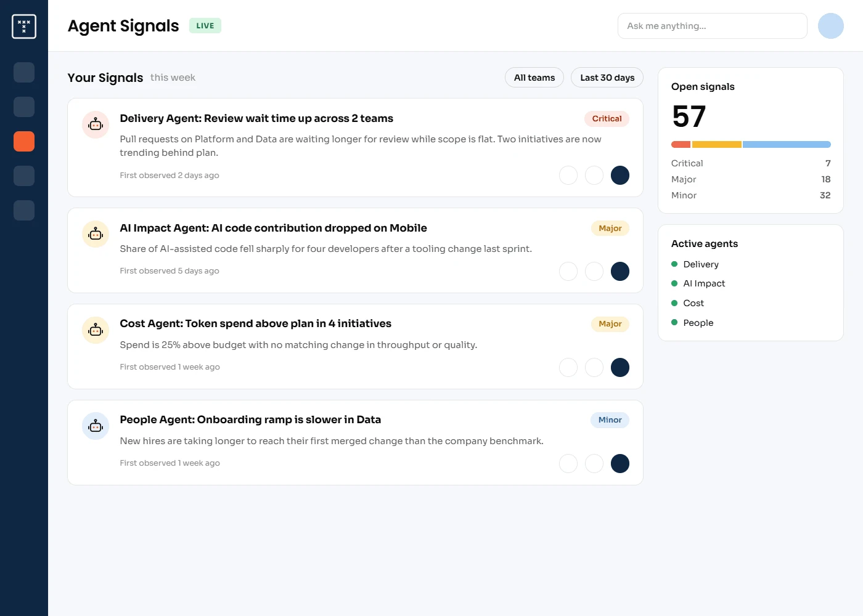Open the All teams filter
863x616 pixels.
coord(534,78)
